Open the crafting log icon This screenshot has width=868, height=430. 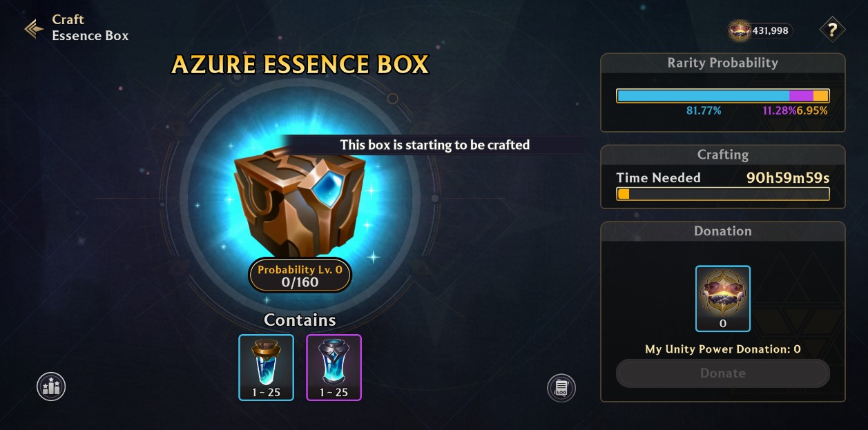tap(561, 388)
